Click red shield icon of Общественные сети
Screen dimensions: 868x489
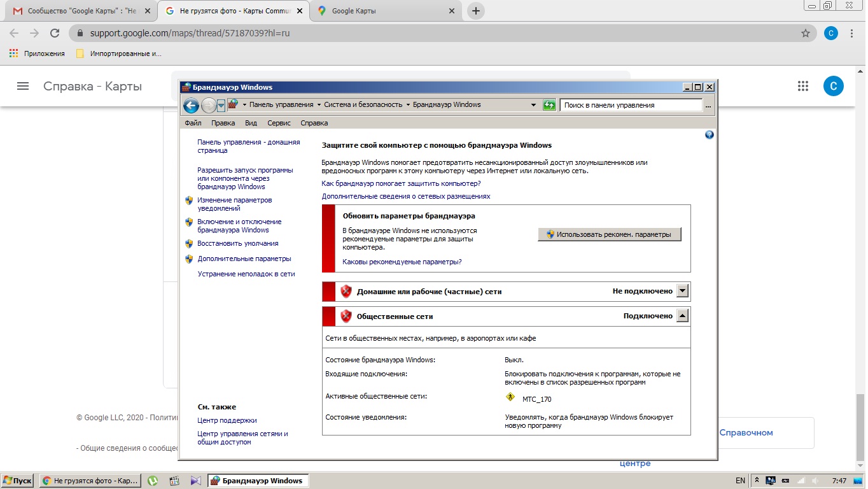pyautogui.click(x=346, y=316)
